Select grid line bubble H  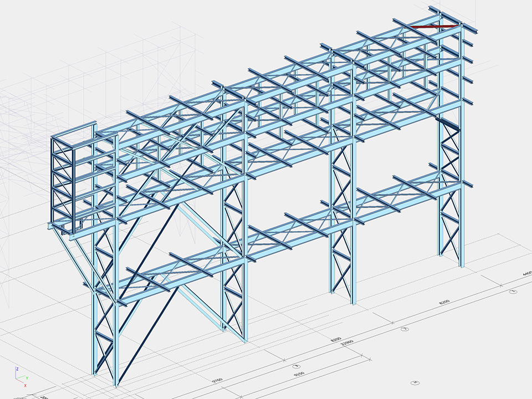pos(414,382)
